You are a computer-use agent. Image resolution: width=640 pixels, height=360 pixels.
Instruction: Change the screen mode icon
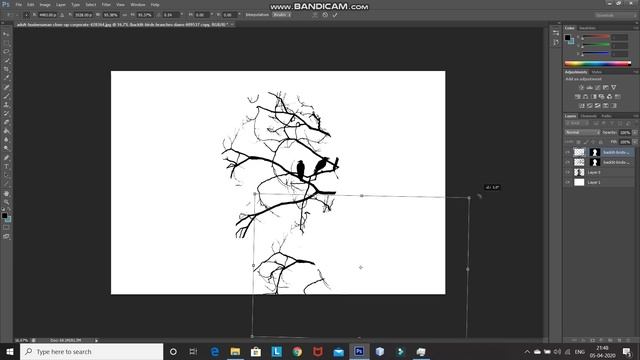click(6, 236)
